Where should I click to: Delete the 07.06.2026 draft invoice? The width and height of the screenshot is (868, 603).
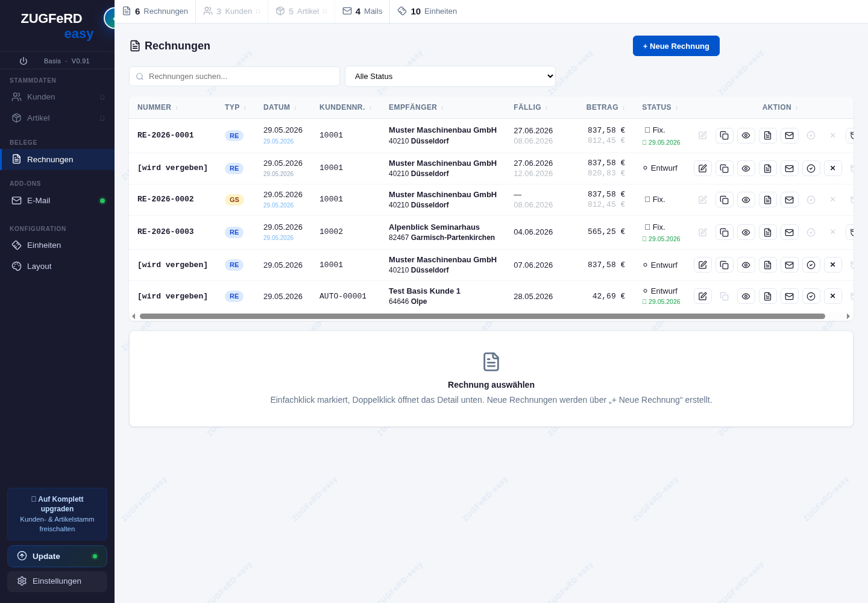click(x=833, y=265)
